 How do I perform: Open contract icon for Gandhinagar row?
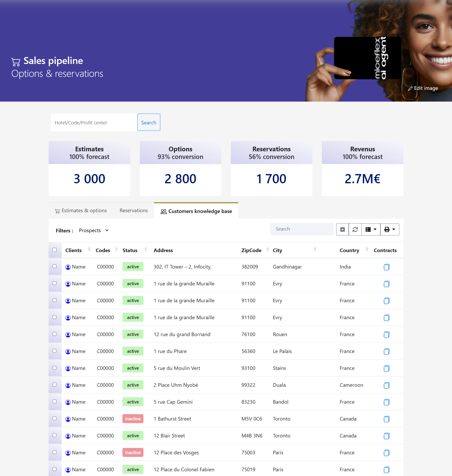[x=386, y=267]
